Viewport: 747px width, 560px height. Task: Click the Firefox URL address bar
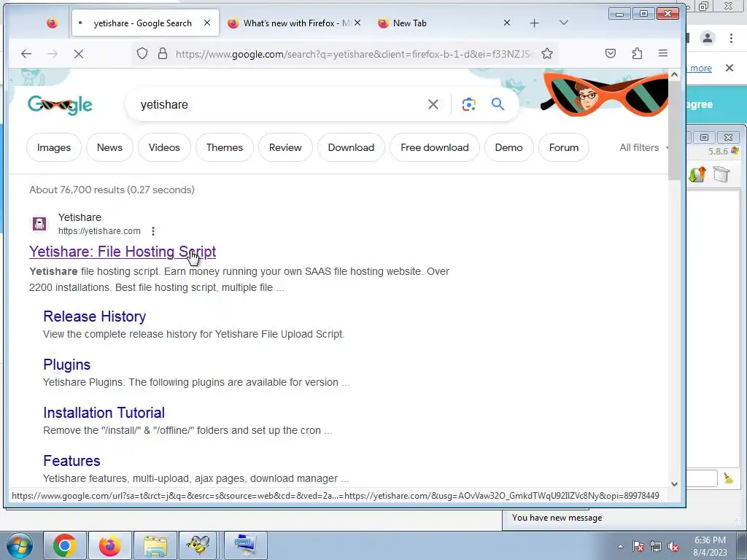point(355,54)
